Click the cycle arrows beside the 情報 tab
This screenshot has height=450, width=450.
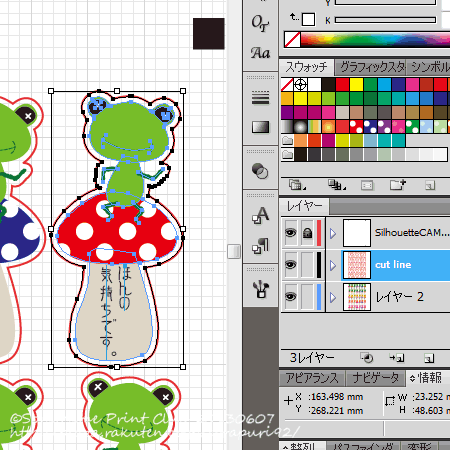tap(413, 378)
